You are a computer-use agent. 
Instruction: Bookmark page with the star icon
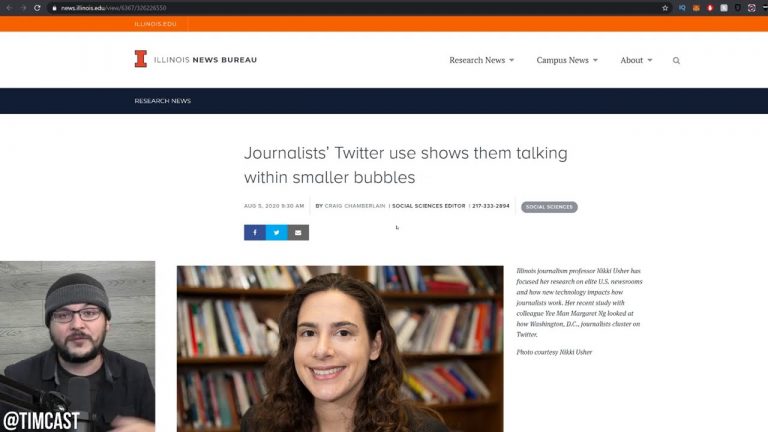click(665, 8)
